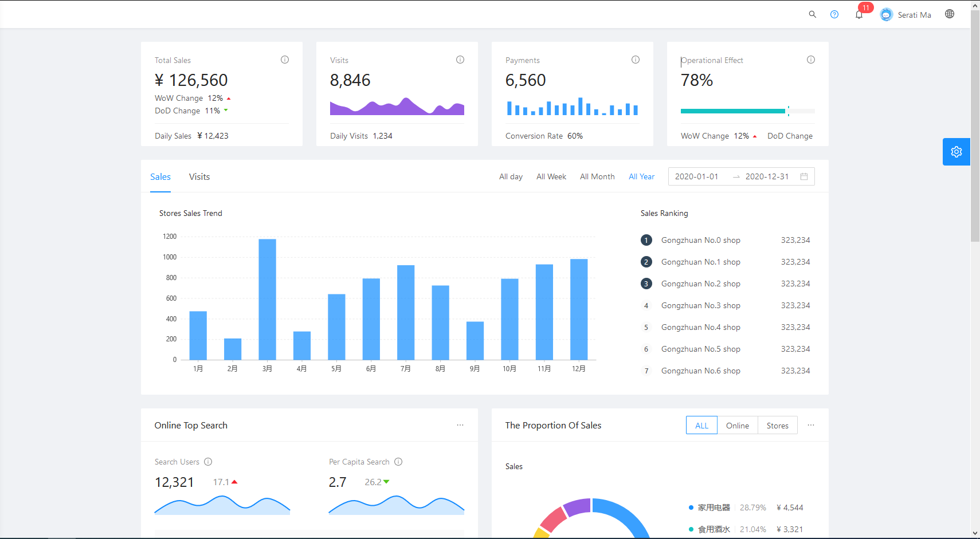The image size is (980, 539).
Task: Click Gongzhuan No.0 shop in Sales Ranking
Action: point(700,240)
